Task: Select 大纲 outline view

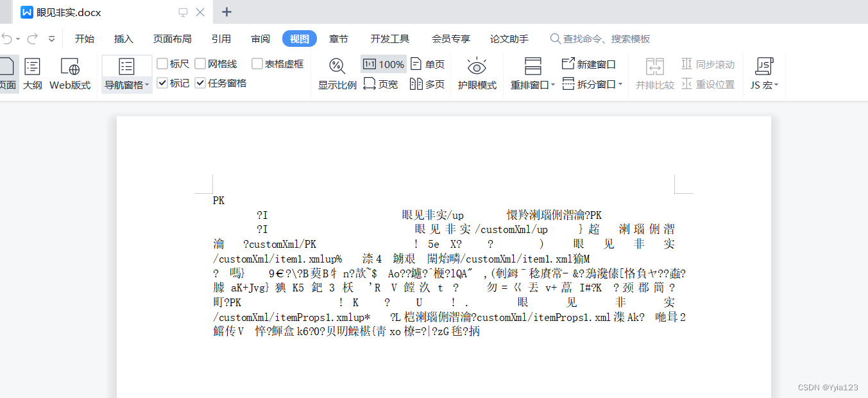Action: click(31, 73)
